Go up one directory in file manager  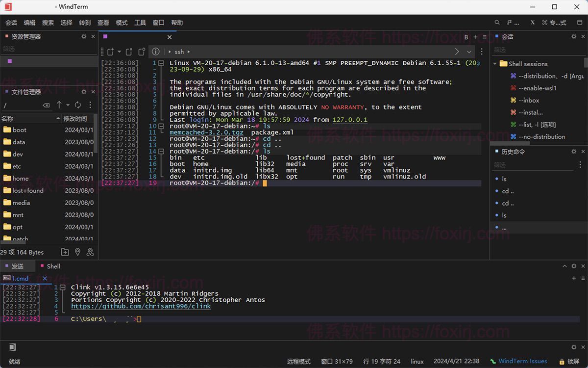tap(59, 105)
